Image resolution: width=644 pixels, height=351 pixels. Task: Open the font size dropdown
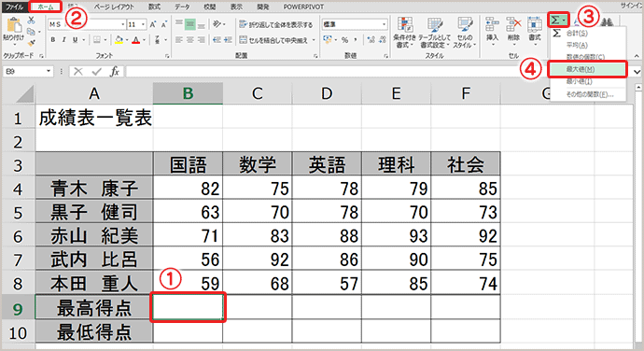(x=143, y=24)
